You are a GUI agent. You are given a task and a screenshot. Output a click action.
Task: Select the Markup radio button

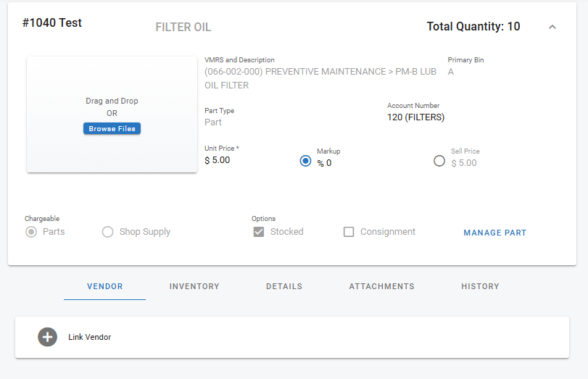(x=305, y=161)
